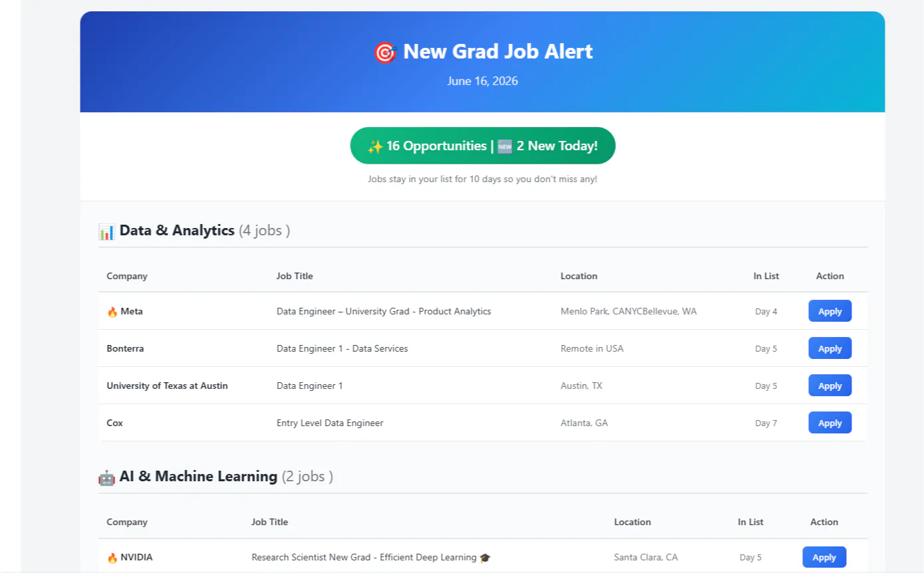Screen dimensions: 924x573
Task: Click the Data & Analytics Location header
Action: click(579, 276)
